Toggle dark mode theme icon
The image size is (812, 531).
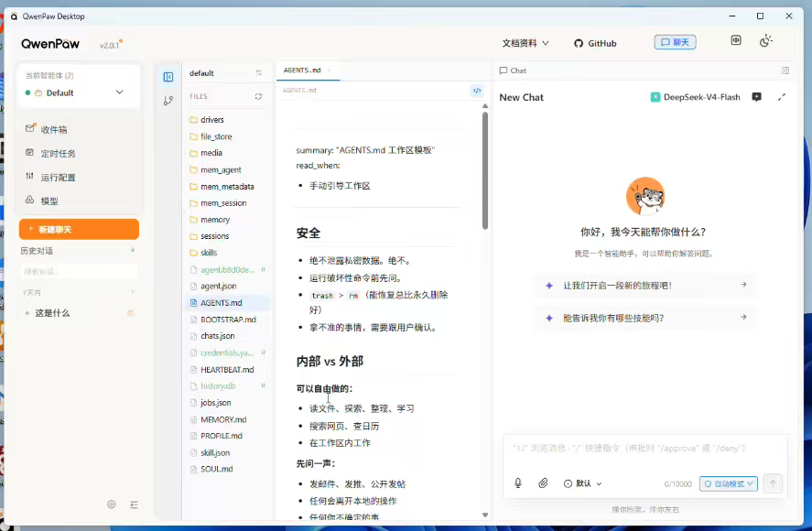[x=766, y=41]
